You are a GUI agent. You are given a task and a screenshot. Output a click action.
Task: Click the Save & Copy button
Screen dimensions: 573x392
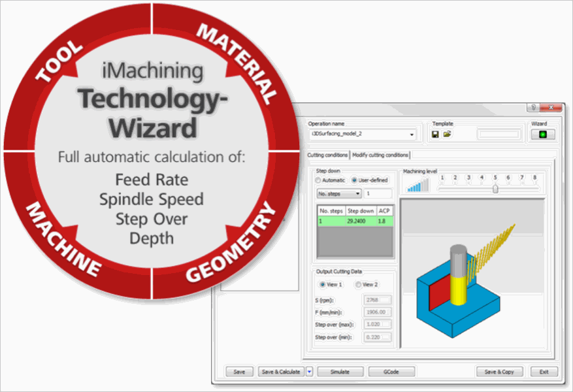coord(499,372)
